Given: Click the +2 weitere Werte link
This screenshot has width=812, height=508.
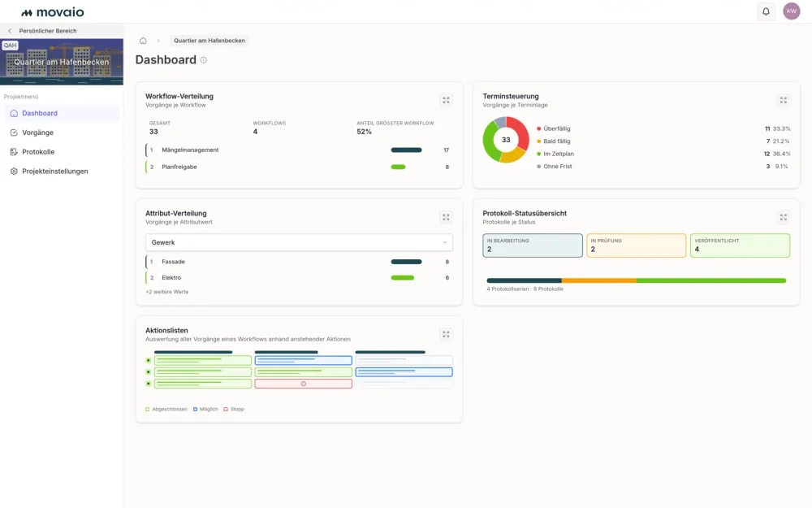Looking at the screenshot, I should coord(166,292).
